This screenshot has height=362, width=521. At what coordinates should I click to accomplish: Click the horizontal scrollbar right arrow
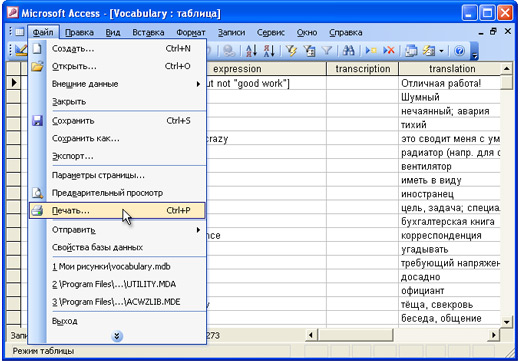point(494,335)
